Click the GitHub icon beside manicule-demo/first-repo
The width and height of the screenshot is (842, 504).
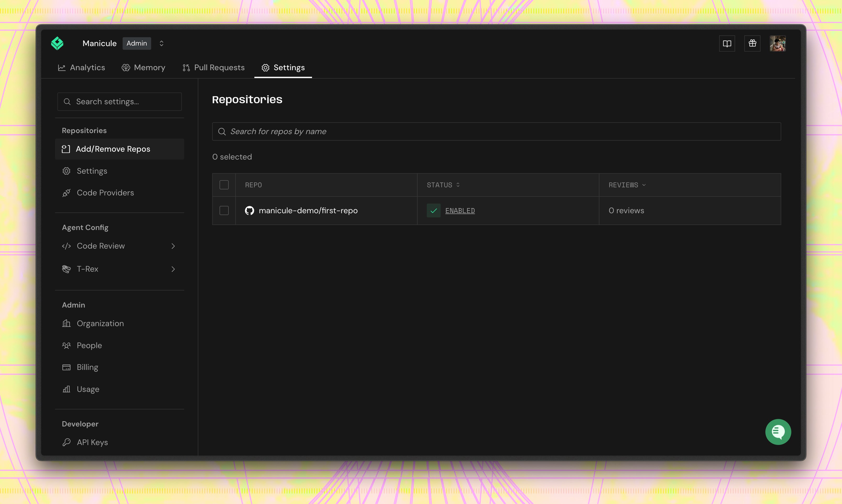click(x=249, y=211)
